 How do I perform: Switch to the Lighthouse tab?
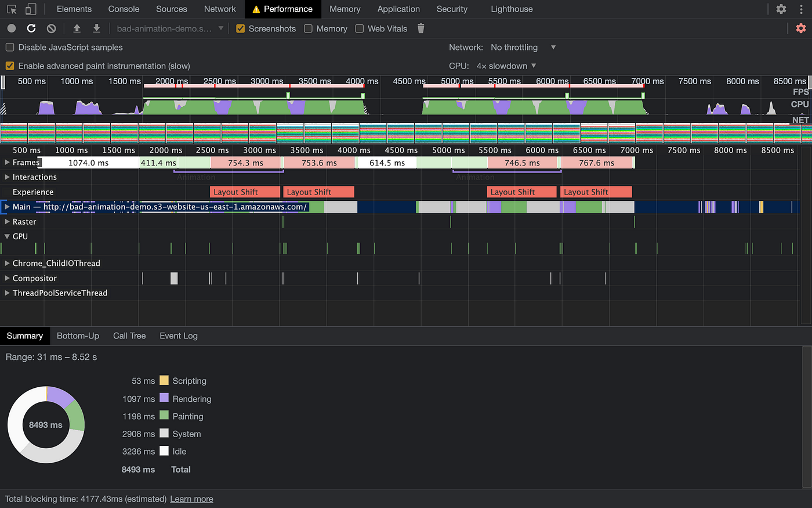pyautogui.click(x=512, y=9)
